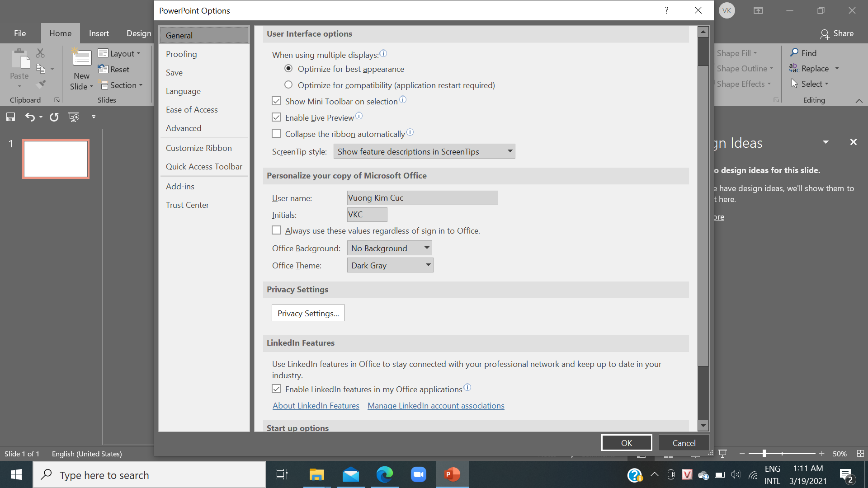
Task: Toggle Show Mini Toolbar on selection
Action: [x=276, y=101]
